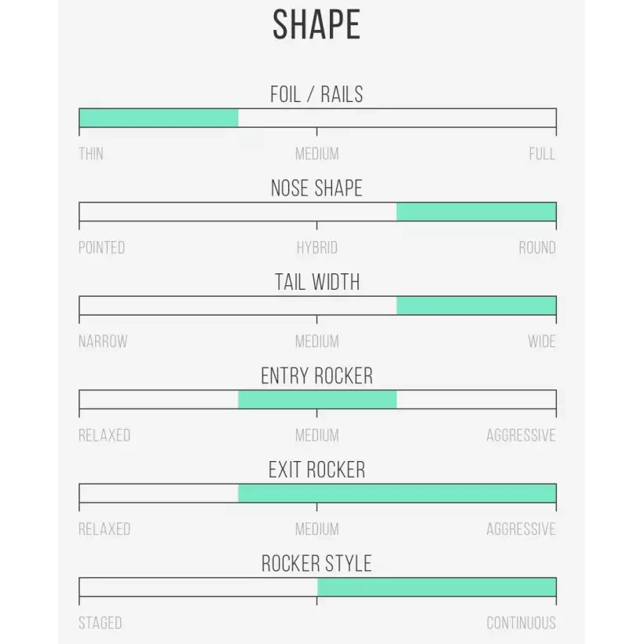
Task: Click the green Exit Rocker slider fill
Action: pos(397,493)
